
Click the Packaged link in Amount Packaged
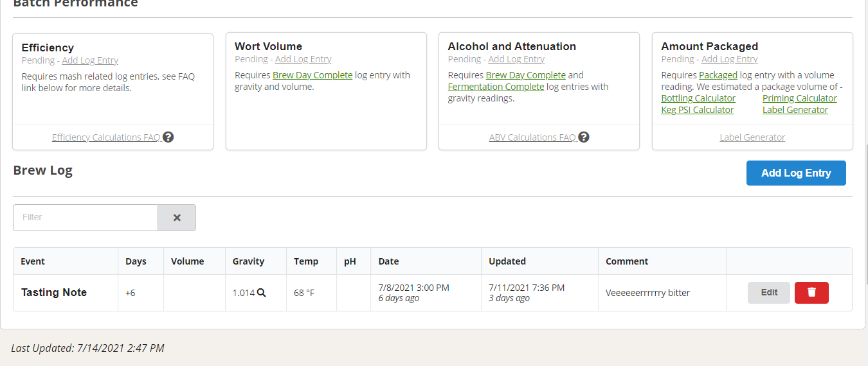point(718,75)
